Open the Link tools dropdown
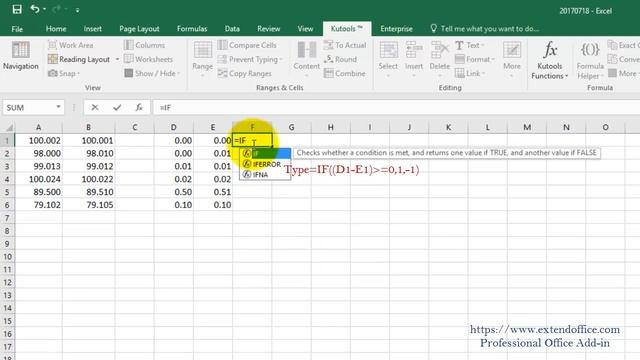The width and height of the screenshot is (640, 360). click(x=470, y=73)
